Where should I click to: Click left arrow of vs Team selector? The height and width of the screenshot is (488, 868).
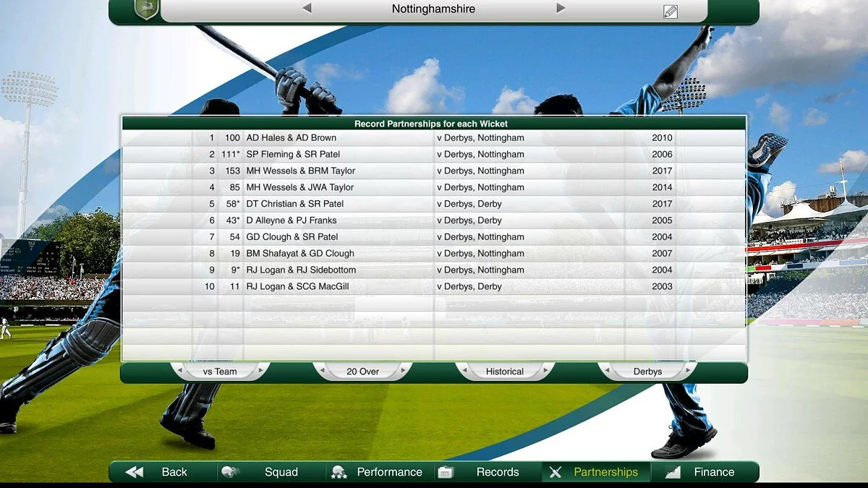point(179,370)
